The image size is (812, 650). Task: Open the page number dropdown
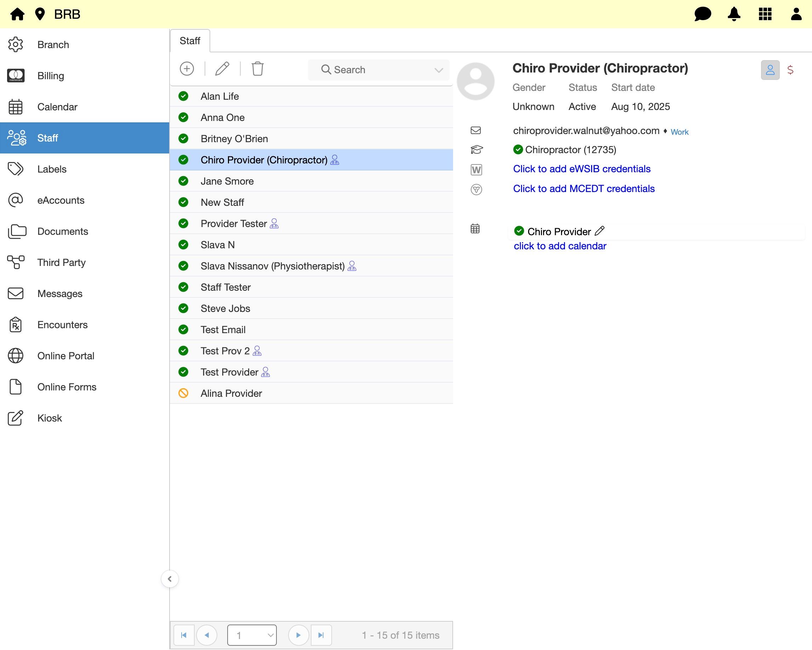coord(252,635)
